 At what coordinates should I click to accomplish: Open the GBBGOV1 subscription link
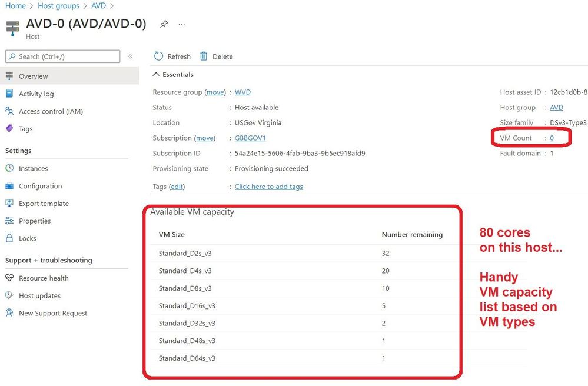(x=250, y=138)
